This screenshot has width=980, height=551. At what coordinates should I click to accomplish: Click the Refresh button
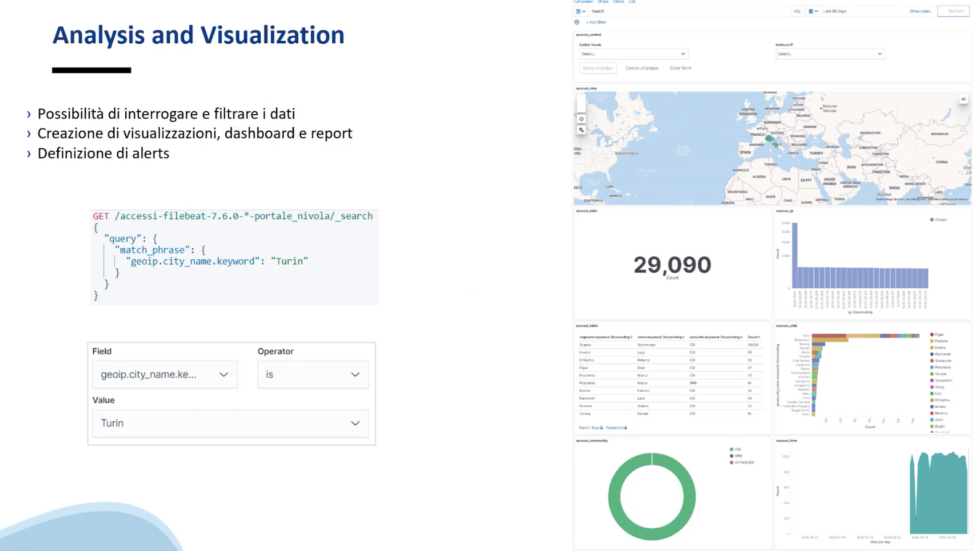953,11
